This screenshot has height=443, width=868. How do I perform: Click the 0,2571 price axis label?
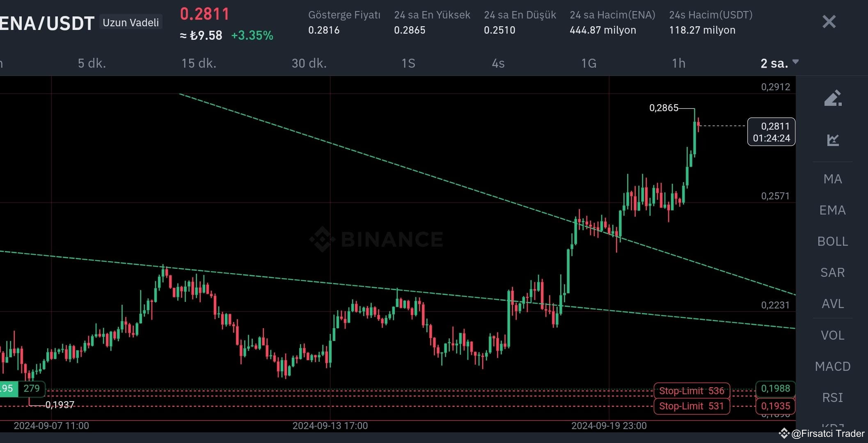pyautogui.click(x=775, y=196)
